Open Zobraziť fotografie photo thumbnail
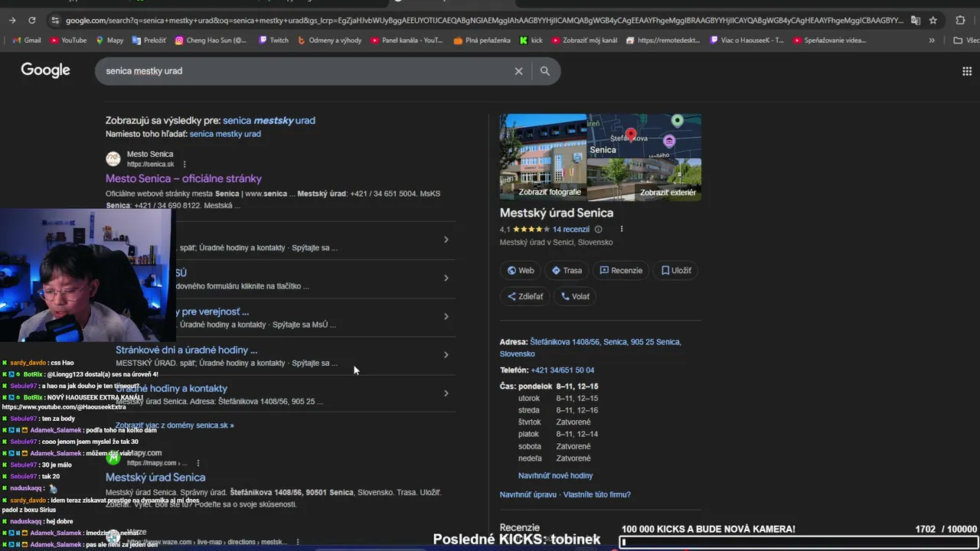The width and height of the screenshot is (980, 551). pos(543,157)
